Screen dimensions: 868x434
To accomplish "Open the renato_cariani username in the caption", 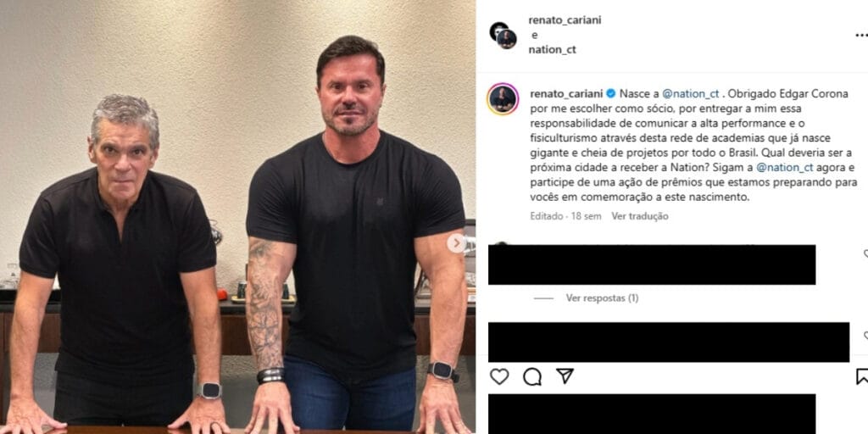I will (x=566, y=93).
